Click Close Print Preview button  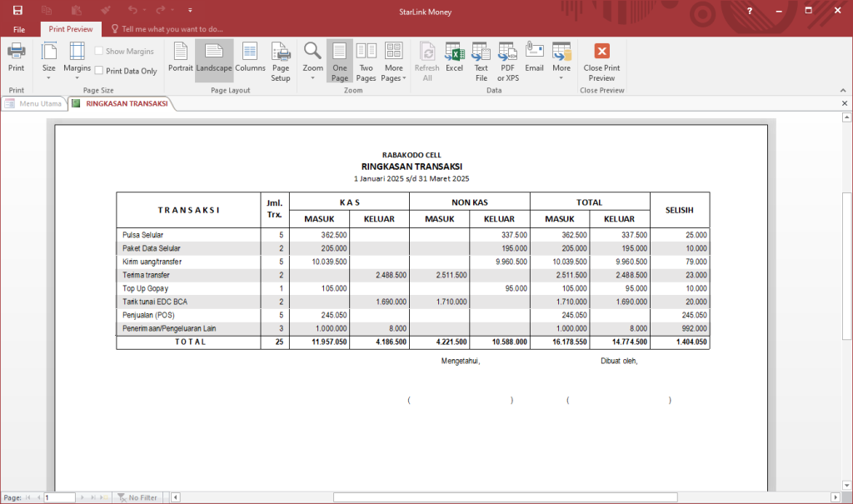click(601, 62)
